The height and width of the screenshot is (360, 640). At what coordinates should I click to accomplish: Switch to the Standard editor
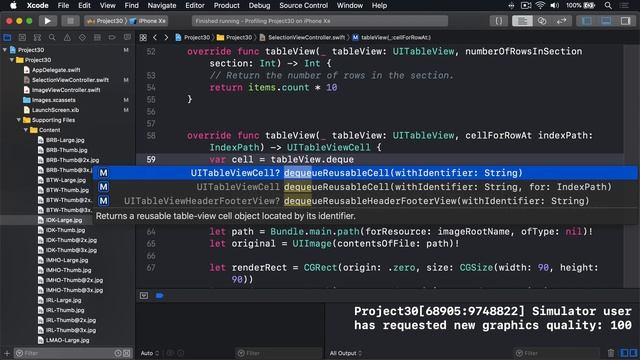[x=522, y=21]
